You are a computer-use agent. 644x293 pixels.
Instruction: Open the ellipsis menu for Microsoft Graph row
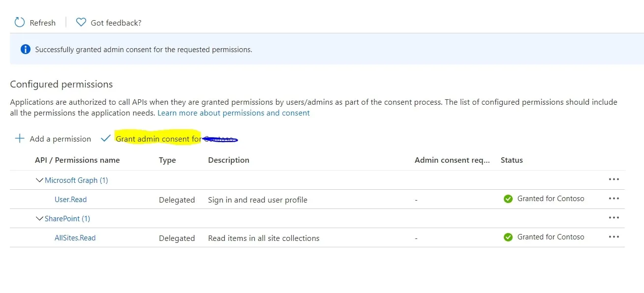pos(613,179)
